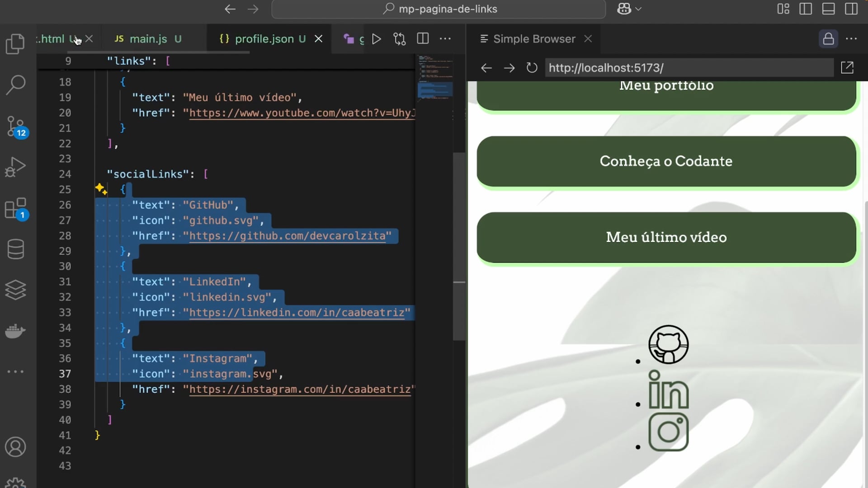This screenshot has width=868, height=488.
Task: Toggle the bottom panel layout
Action: [828, 9]
